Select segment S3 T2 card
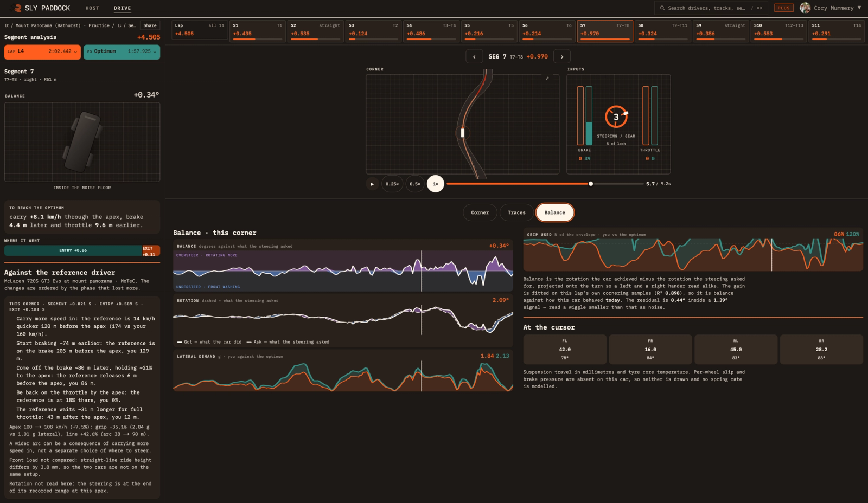Image resolution: width=868 pixels, height=503 pixels. coord(373,30)
